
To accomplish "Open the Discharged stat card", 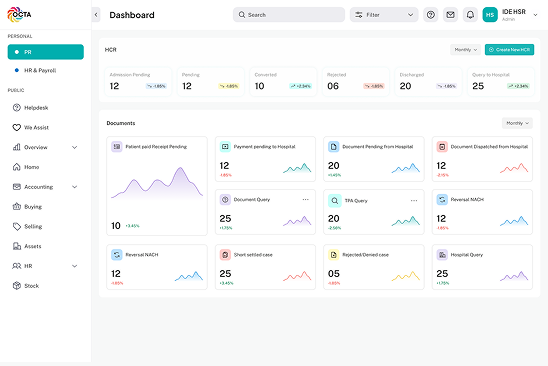I will click(x=428, y=82).
